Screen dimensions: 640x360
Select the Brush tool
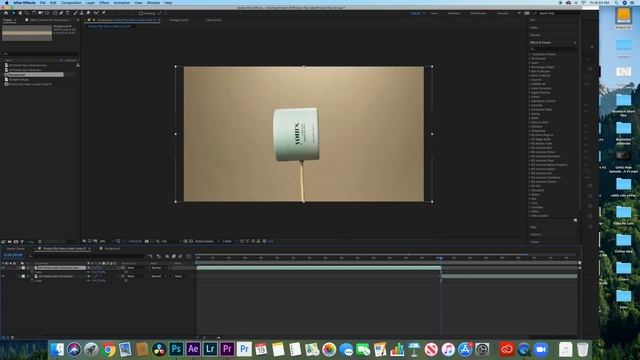pyautogui.click(x=76, y=13)
